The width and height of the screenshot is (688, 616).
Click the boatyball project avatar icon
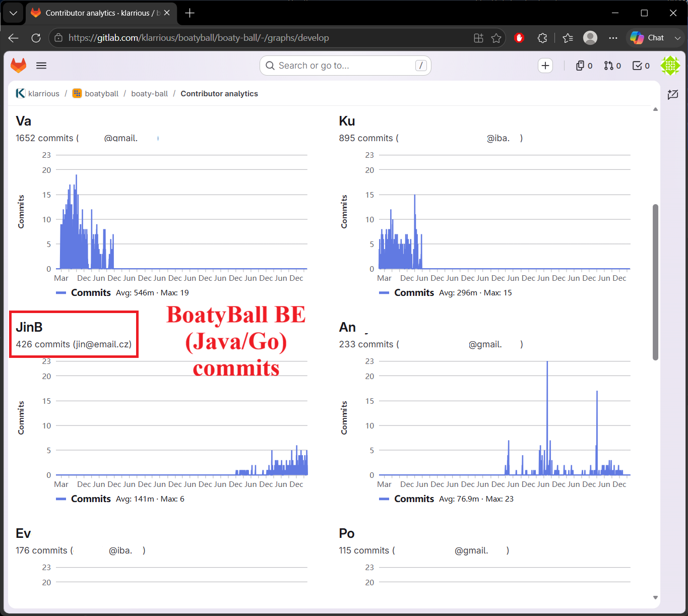pyautogui.click(x=77, y=93)
